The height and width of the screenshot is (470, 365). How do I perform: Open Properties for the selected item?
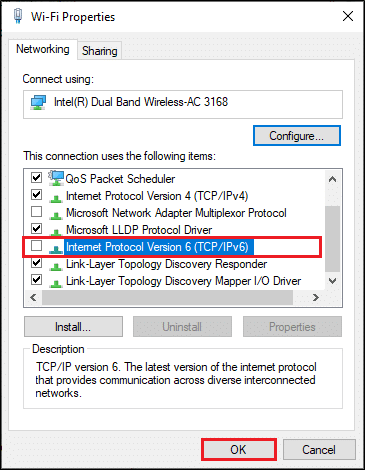pyautogui.click(x=292, y=327)
